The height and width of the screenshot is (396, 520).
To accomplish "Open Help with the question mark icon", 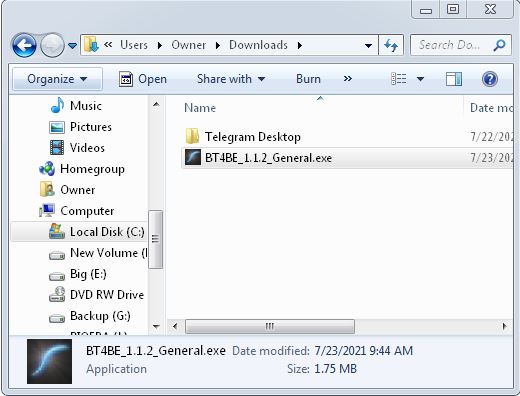I will click(x=490, y=79).
